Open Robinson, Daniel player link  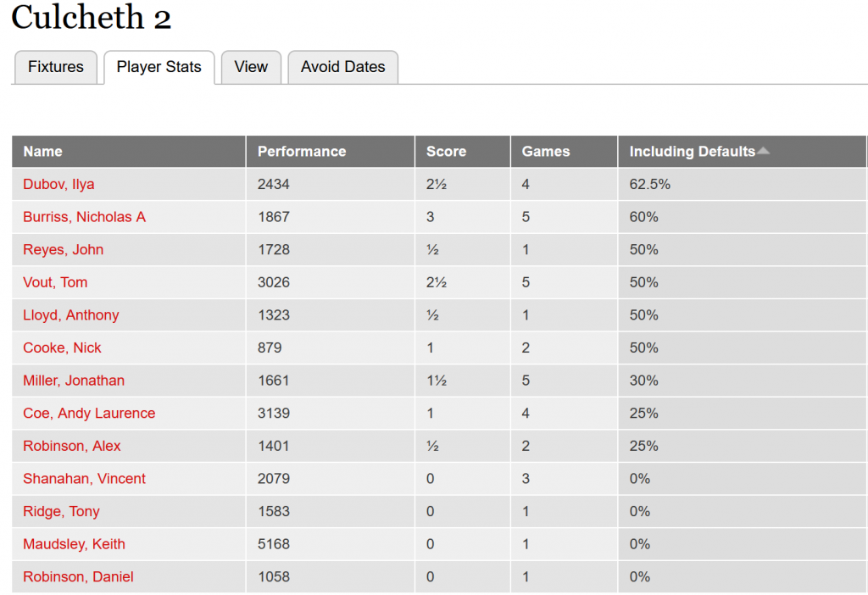coord(78,576)
